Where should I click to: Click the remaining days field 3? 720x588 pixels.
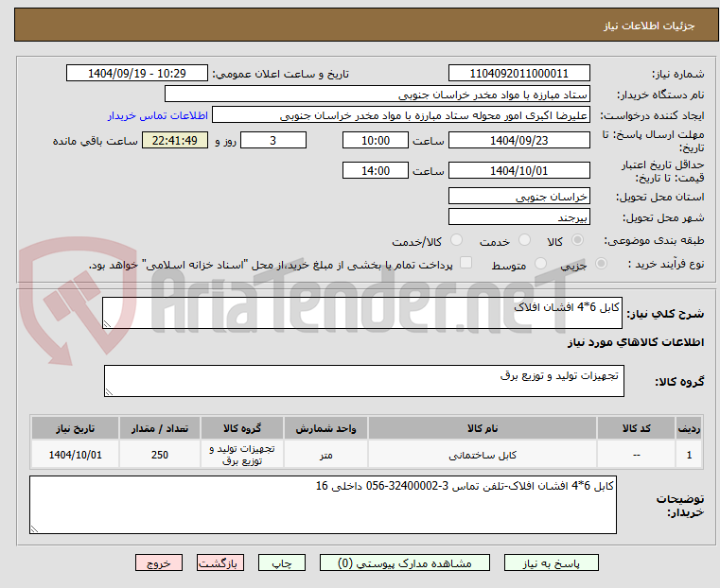273,140
